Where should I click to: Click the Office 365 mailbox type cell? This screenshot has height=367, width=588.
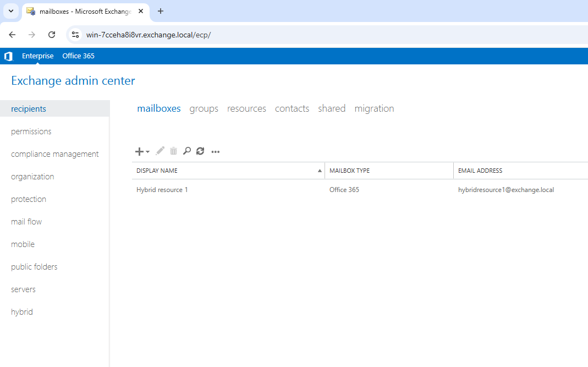point(344,189)
